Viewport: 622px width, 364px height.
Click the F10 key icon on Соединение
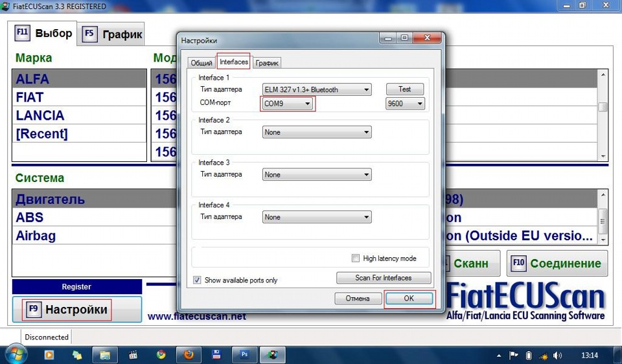coord(518,262)
